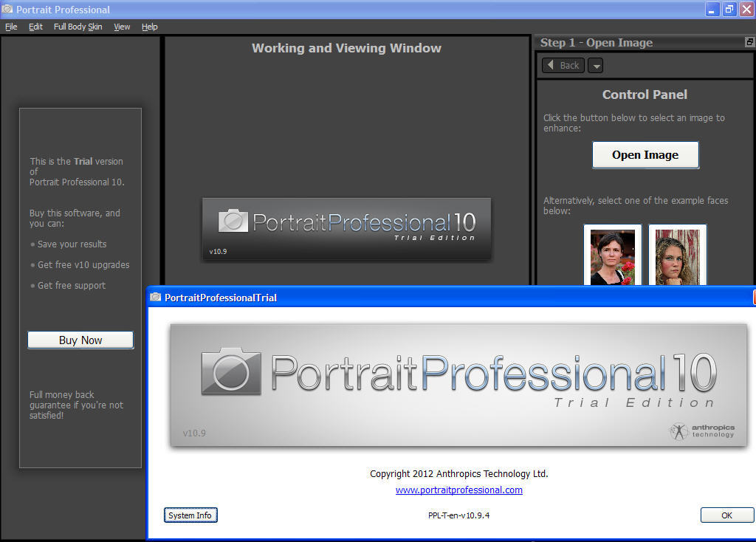Click the Working and Viewing Window heading
The height and width of the screenshot is (542, 756).
(346, 48)
